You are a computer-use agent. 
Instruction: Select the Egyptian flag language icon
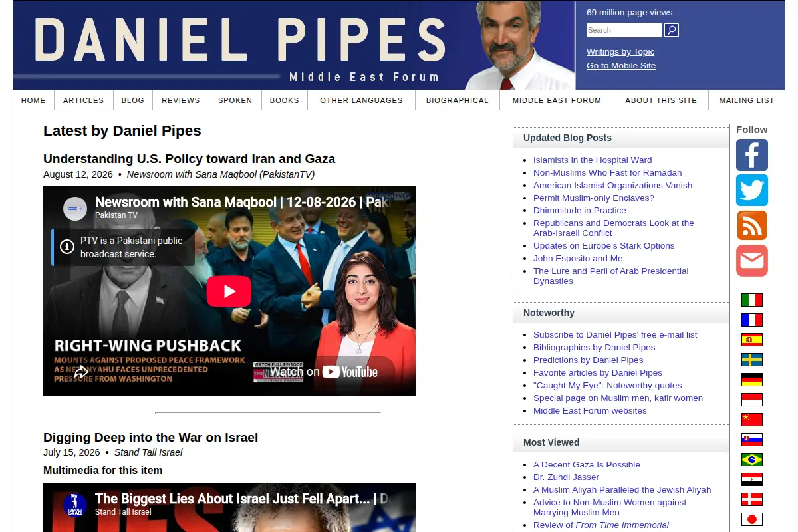coord(752,479)
